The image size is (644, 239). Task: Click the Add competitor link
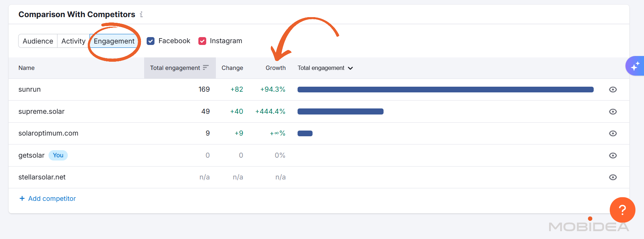click(52, 198)
